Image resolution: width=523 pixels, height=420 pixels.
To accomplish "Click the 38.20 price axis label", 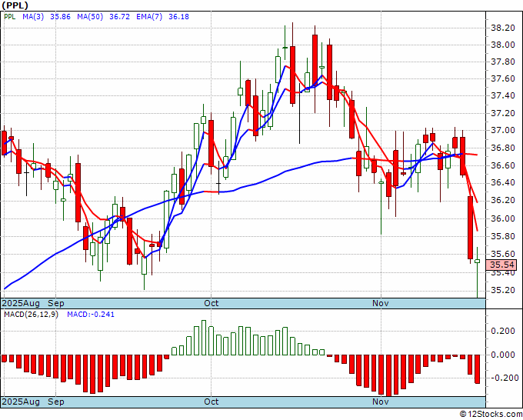I will (x=503, y=28).
